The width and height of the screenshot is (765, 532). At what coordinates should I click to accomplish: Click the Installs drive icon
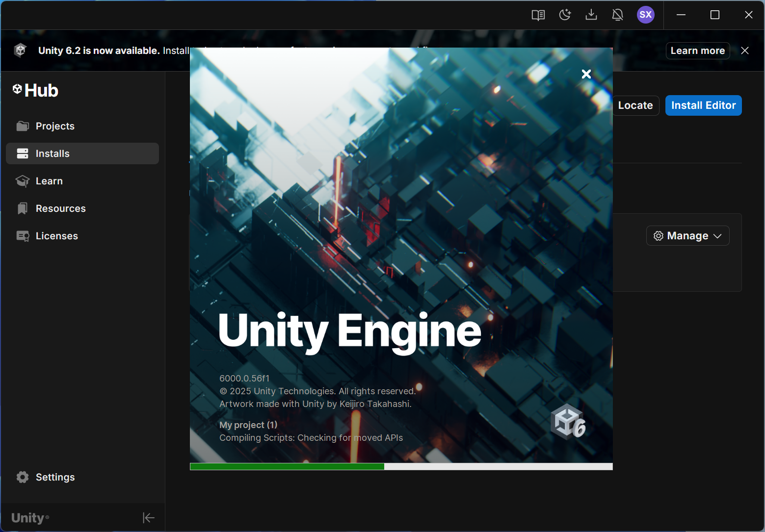23,153
